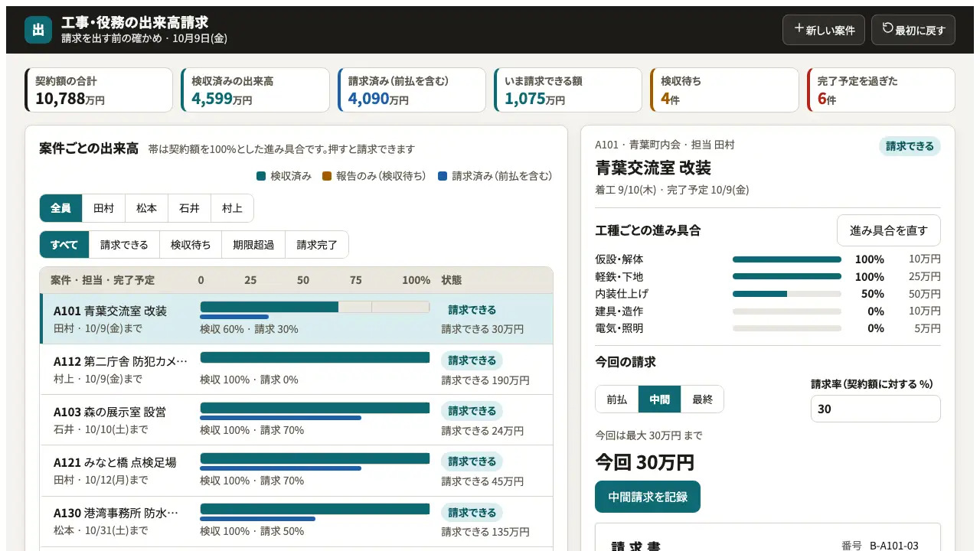Click the 出 app logo icon
The height and width of the screenshot is (551, 980).
click(38, 30)
